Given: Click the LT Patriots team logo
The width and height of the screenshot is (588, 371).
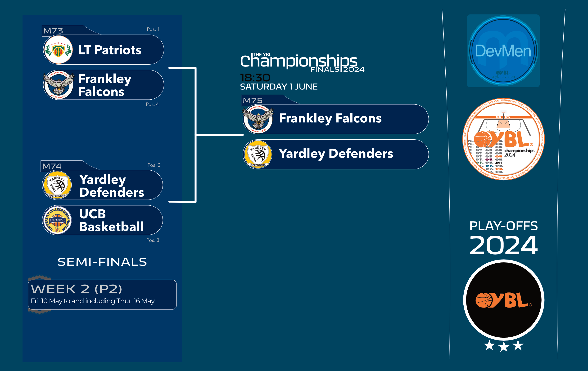Looking at the screenshot, I should 58,50.
